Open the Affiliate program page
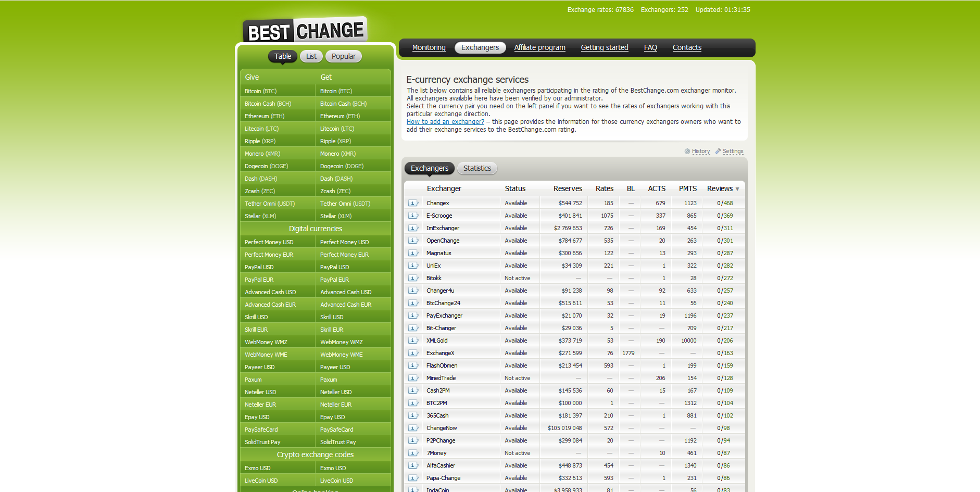980x492 pixels. (539, 47)
